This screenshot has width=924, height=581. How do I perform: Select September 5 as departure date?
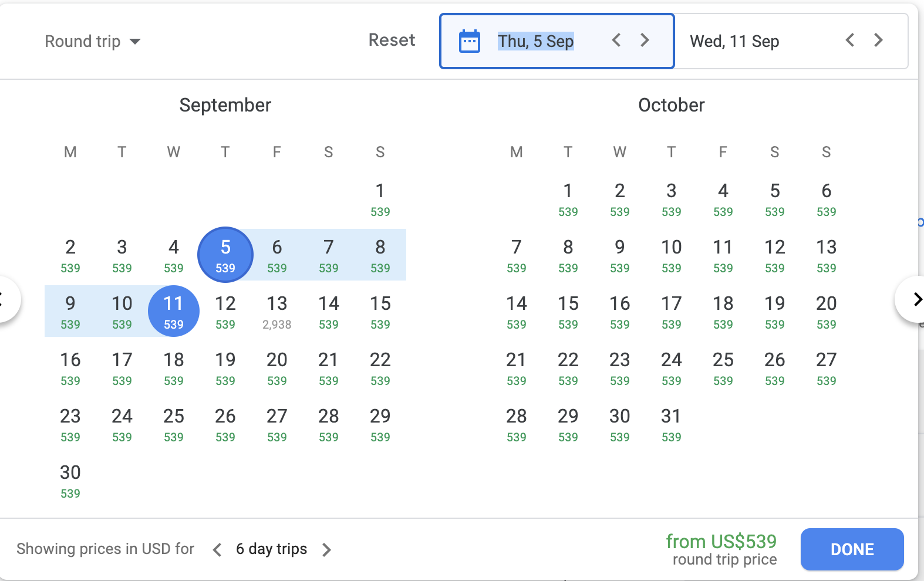225,255
